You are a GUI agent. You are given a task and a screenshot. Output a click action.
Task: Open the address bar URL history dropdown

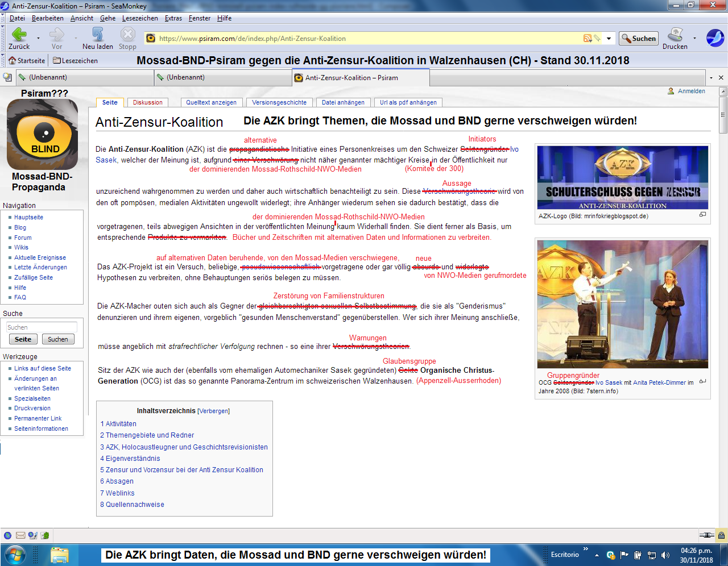[x=609, y=39]
